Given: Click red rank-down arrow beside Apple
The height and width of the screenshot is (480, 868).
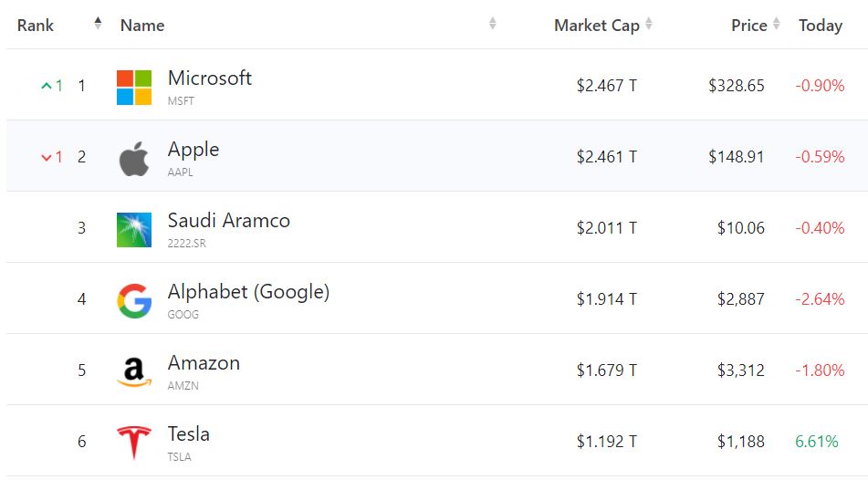Looking at the screenshot, I should point(47,157).
